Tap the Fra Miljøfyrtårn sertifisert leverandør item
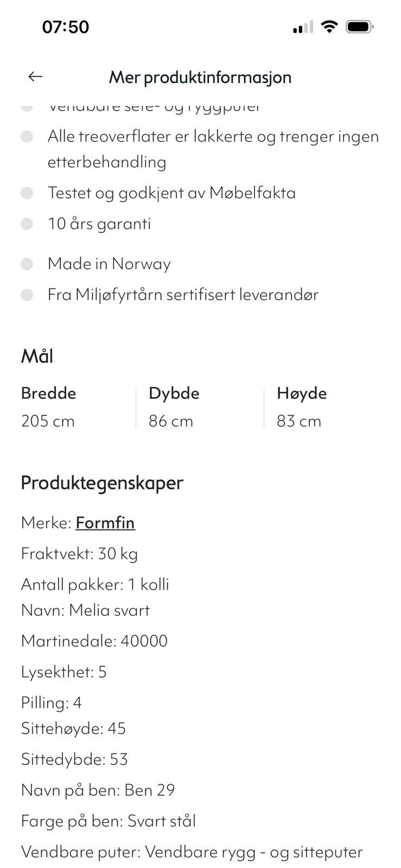 tap(183, 295)
